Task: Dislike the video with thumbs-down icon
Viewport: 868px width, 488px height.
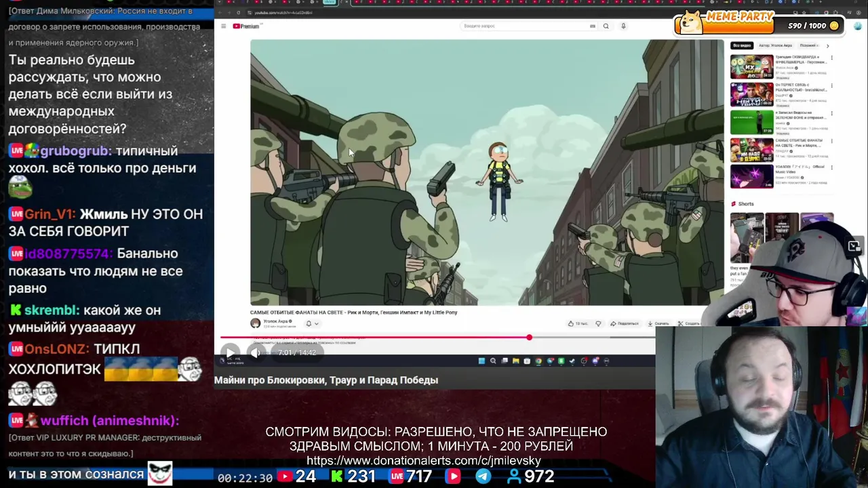Action: pos(598,323)
